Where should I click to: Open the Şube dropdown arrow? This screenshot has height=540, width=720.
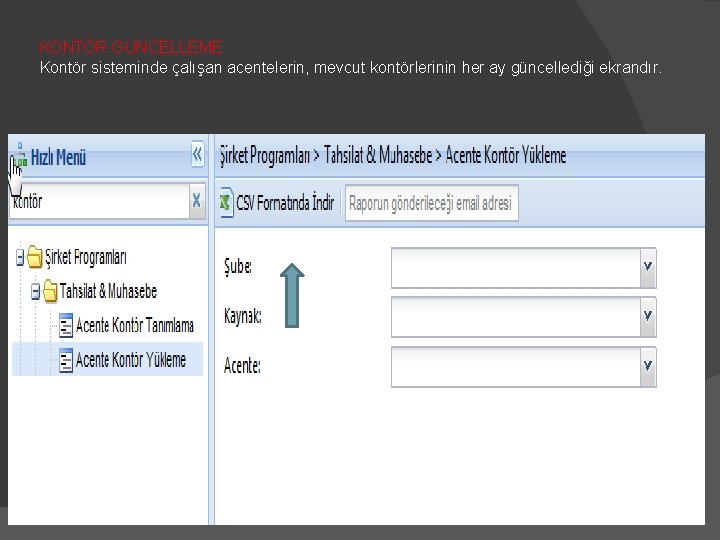[x=648, y=267]
